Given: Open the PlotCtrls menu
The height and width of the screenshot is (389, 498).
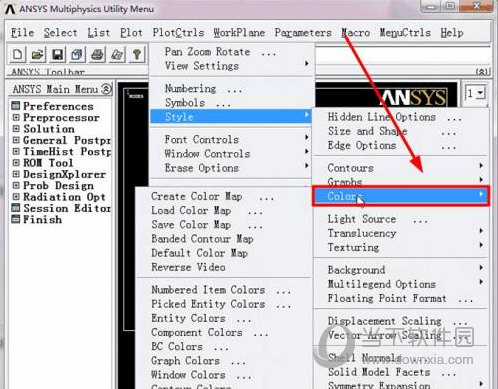Looking at the screenshot, I should [x=178, y=33].
